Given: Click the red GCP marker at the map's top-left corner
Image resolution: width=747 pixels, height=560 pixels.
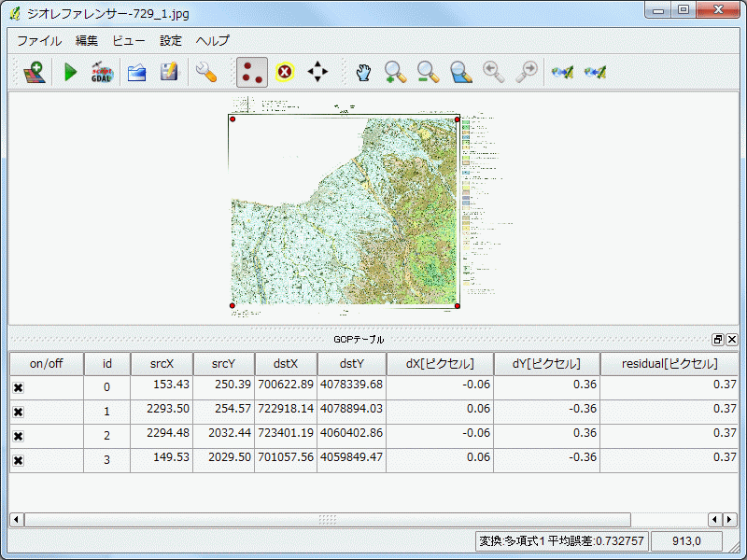Looking at the screenshot, I should (233, 119).
